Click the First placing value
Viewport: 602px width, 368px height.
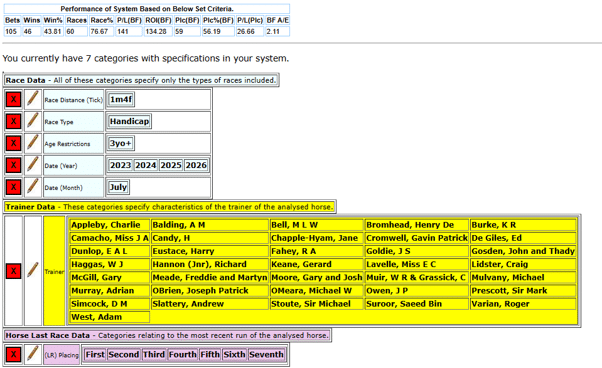[x=95, y=355]
